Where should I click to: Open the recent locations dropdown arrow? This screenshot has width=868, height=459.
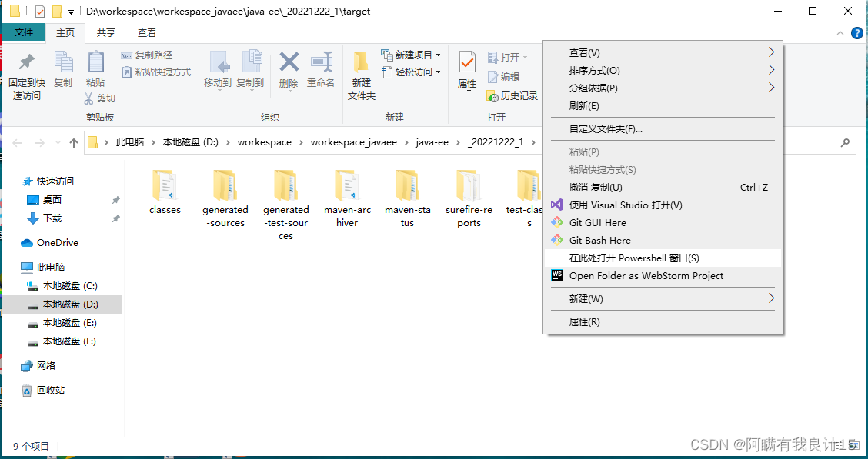tap(58, 143)
